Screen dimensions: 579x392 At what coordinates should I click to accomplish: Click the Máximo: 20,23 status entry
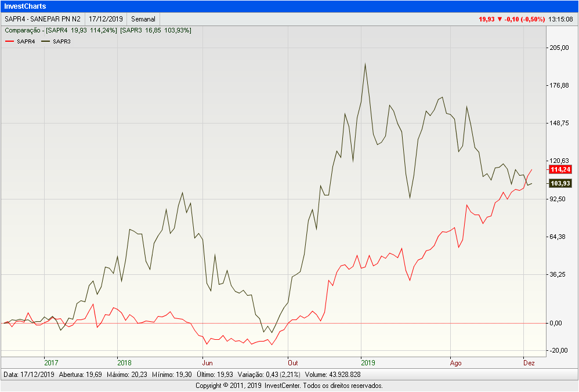[126, 375]
